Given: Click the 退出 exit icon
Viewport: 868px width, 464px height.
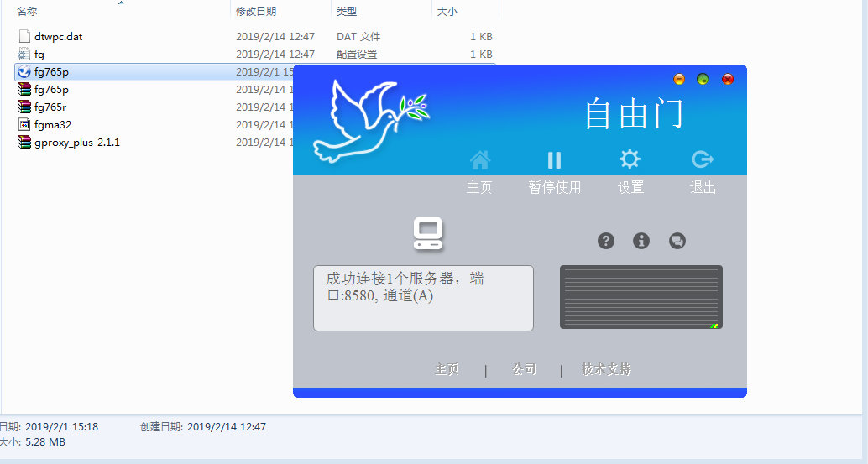Looking at the screenshot, I should coord(703,159).
